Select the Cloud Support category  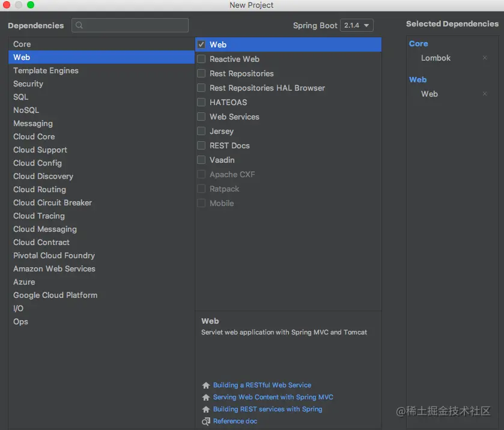pos(102,150)
